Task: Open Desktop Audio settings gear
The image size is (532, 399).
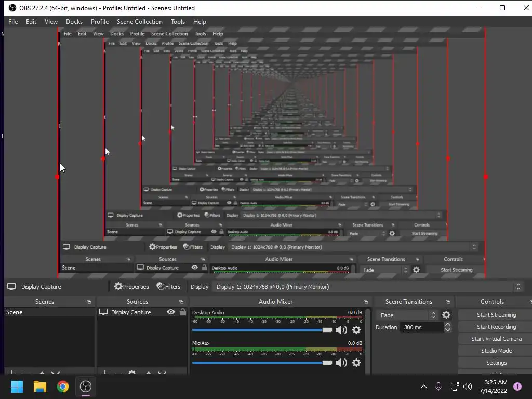Action: click(356, 330)
